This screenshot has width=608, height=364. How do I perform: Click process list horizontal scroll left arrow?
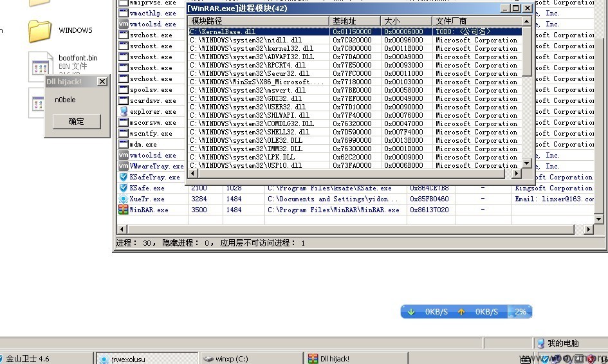[122, 230]
